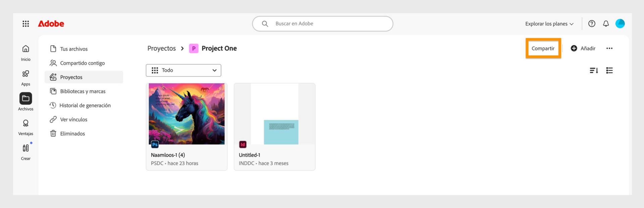Click the sort order icon
The height and width of the screenshot is (208, 644).
(594, 70)
